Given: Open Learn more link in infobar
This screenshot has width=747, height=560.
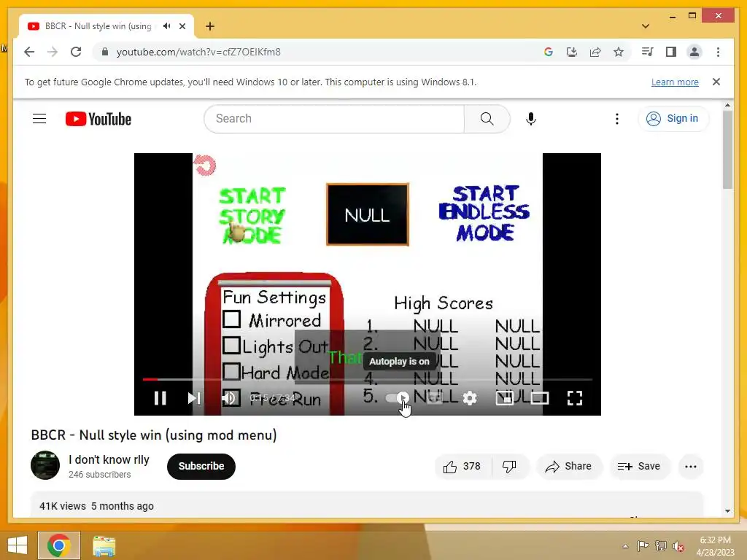Looking at the screenshot, I should point(675,82).
